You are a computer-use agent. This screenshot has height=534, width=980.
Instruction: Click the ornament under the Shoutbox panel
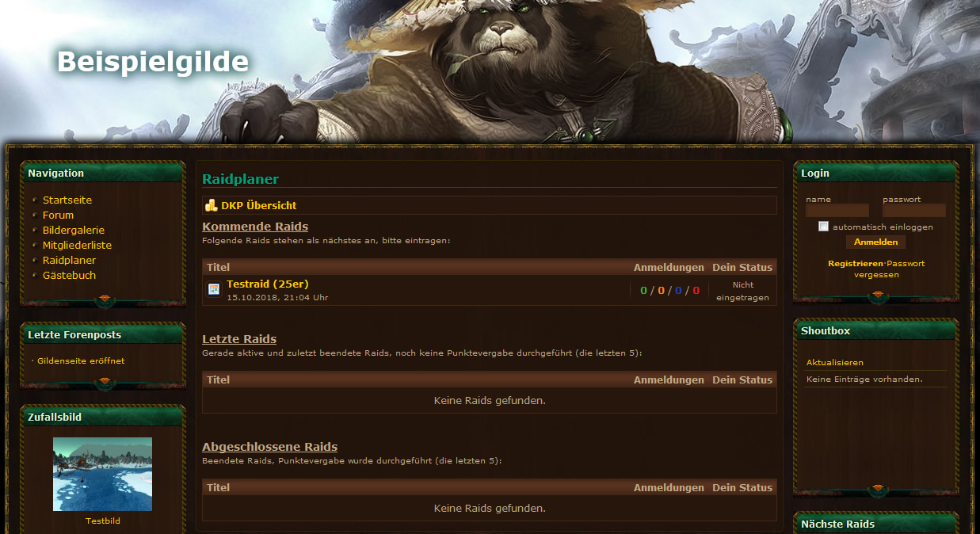[876, 490]
